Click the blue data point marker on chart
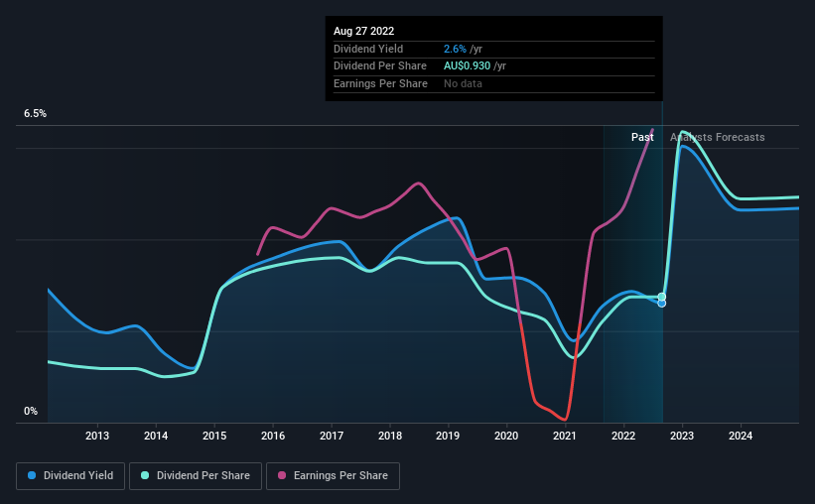 (x=662, y=304)
